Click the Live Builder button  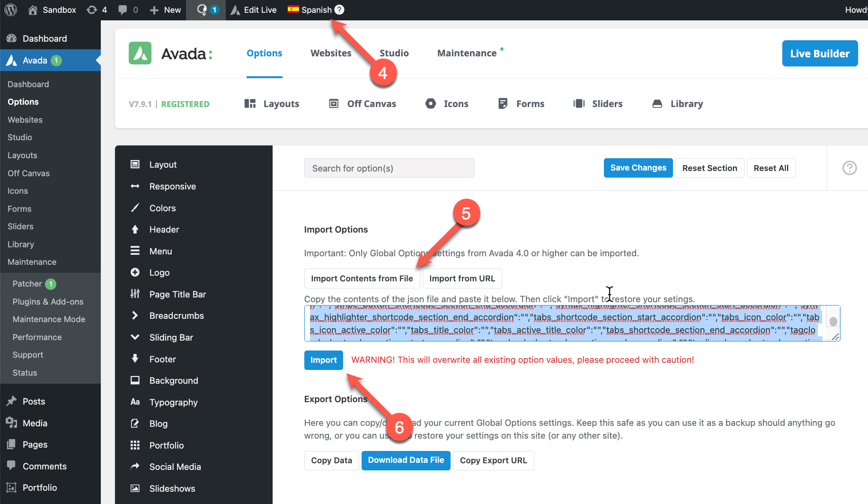point(820,54)
